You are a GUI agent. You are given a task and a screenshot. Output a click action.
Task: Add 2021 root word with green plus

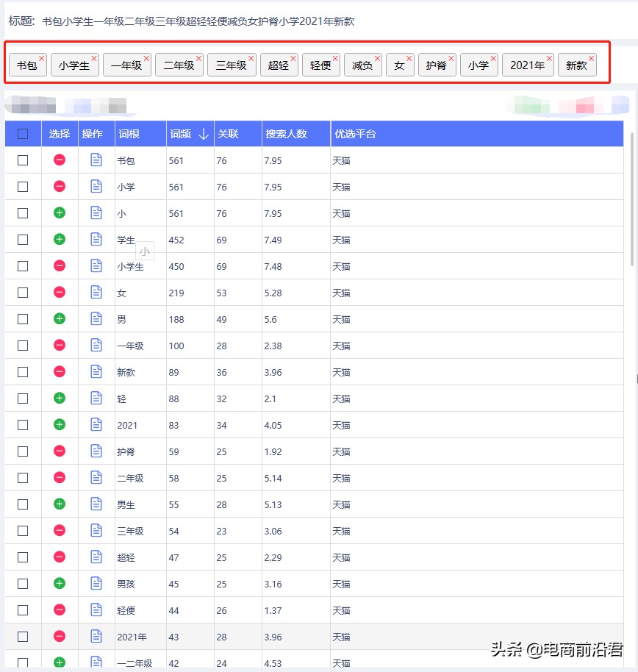coord(60,425)
